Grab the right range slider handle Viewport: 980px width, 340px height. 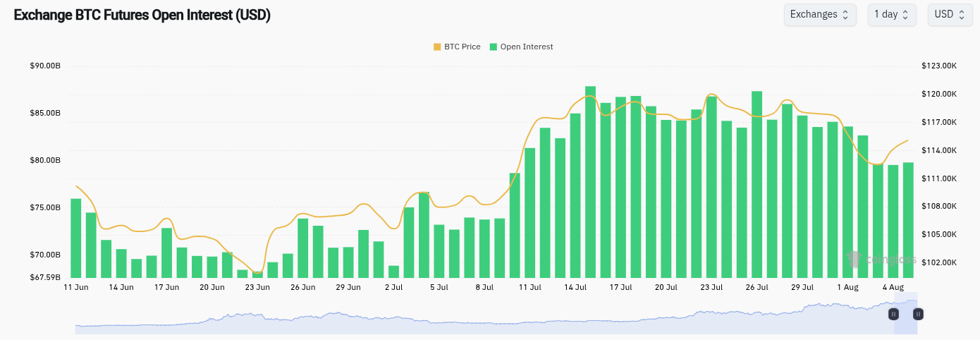click(x=918, y=314)
